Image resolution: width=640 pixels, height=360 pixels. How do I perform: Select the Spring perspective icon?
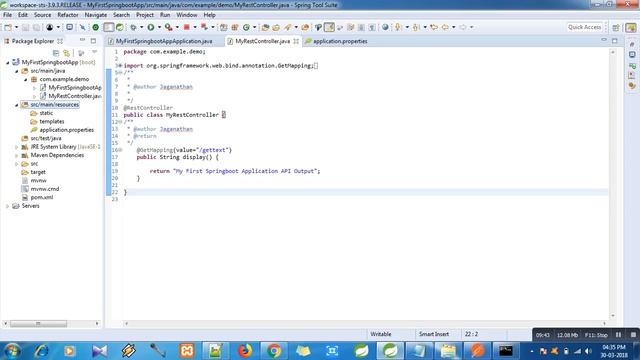click(x=631, y=27)
